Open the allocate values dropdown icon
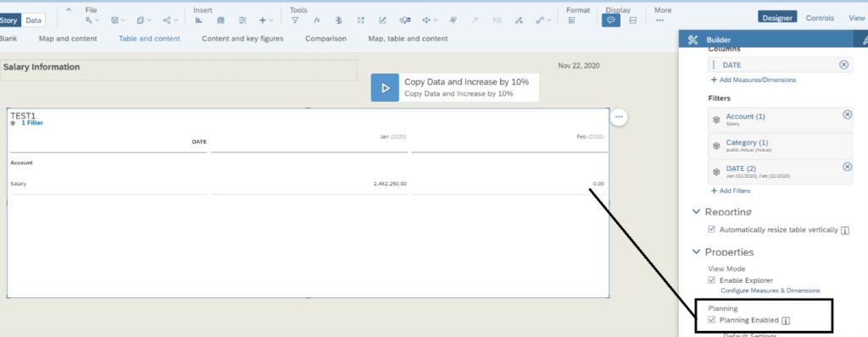The image size is (868, 337). point(430,20)
